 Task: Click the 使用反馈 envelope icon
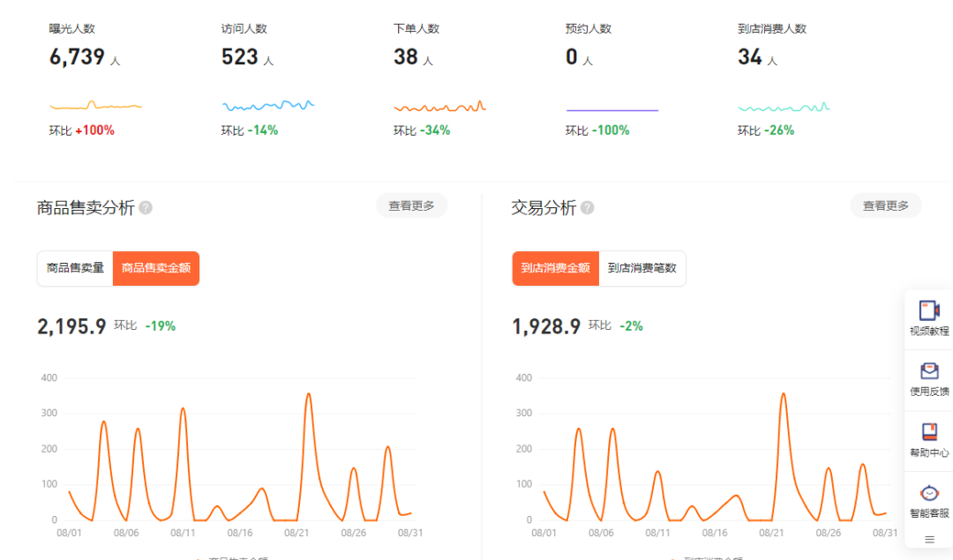(x=929, y=371)
